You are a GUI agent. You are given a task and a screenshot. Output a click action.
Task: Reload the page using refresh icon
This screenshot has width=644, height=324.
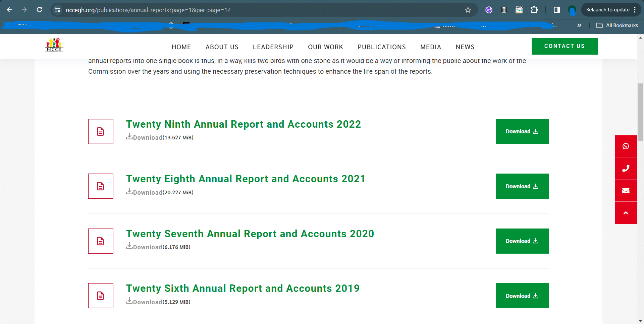point(40,10)
